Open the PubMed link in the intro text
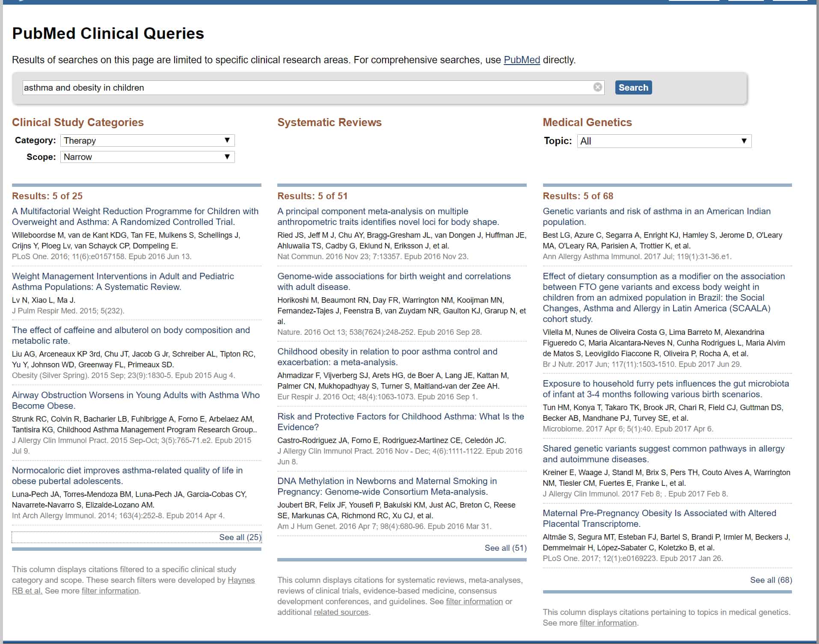Image resolution: width=819 pixels, height=644 pixels. tap(522, 60)
